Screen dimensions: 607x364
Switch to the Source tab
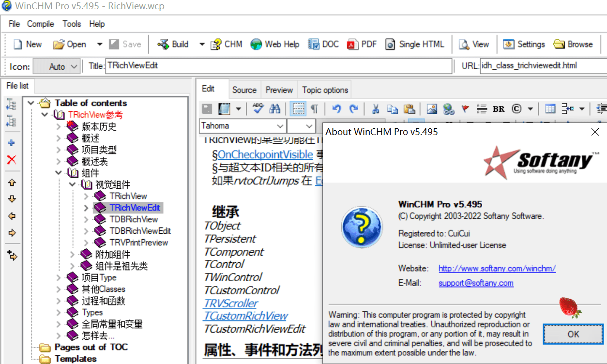[244, 90]
